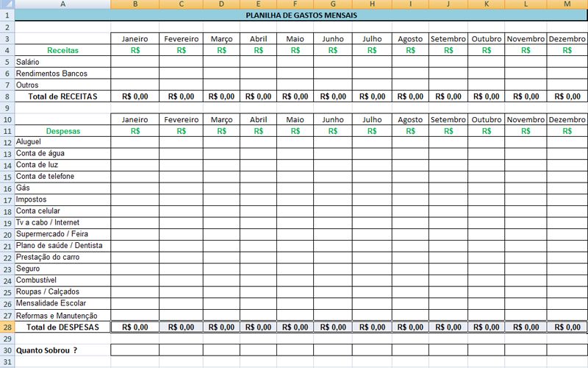This screenshot has width=588, height=368.
Task: Select the Roupas / Calçados cell
Action: (x=62, y=291)
